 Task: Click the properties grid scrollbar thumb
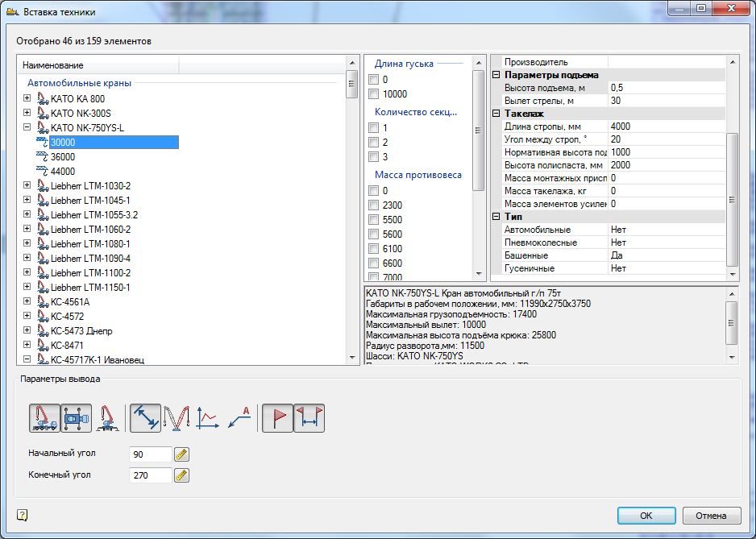(x=732, y=200)
